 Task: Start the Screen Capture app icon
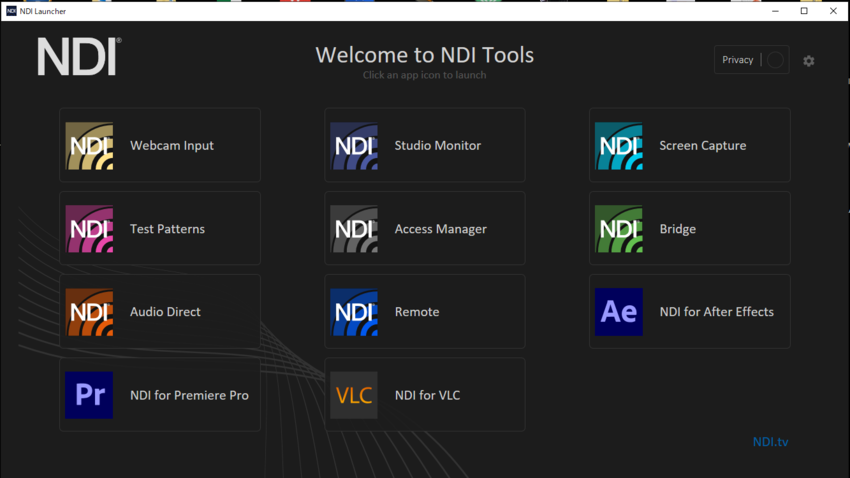[x=619, y=146]
